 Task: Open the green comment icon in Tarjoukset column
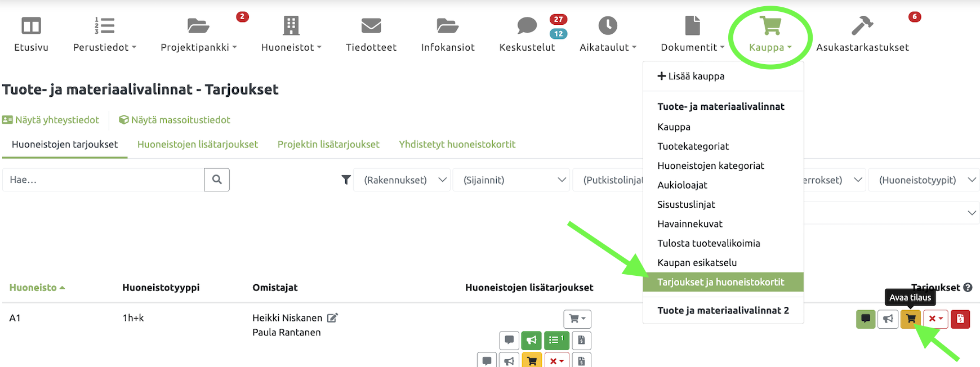pos(866,319)
